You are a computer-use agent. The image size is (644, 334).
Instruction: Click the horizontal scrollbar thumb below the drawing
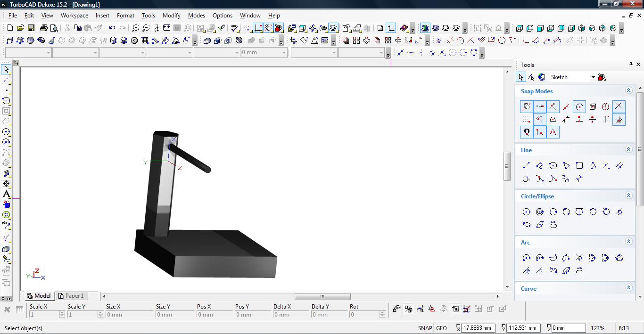(x=322, y=296)
